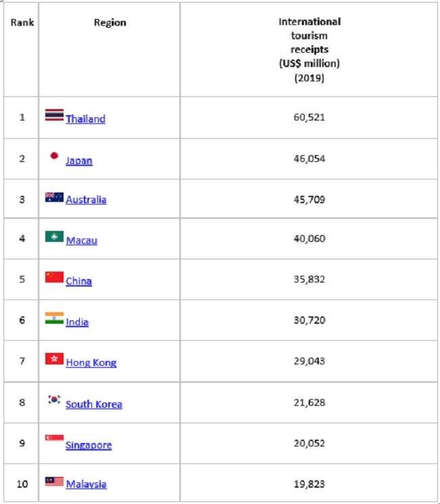Open the Malaysia link

(x=86, y=484)
